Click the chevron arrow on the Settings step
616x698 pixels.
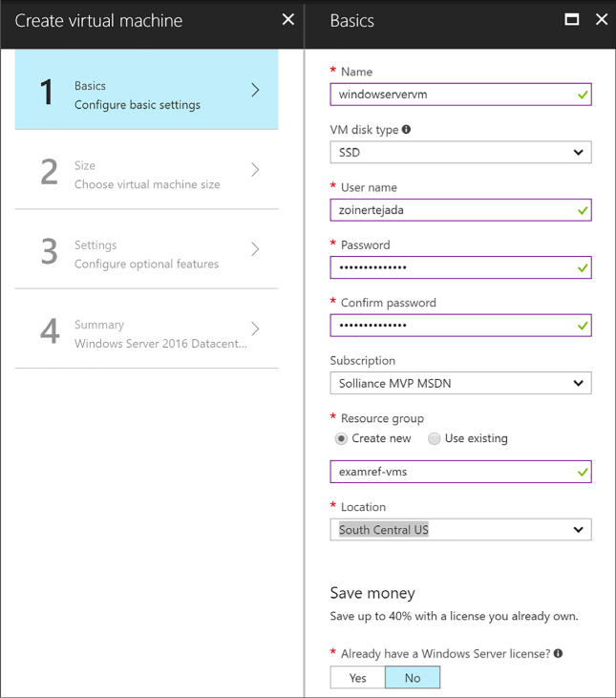(x=255, y=249)
